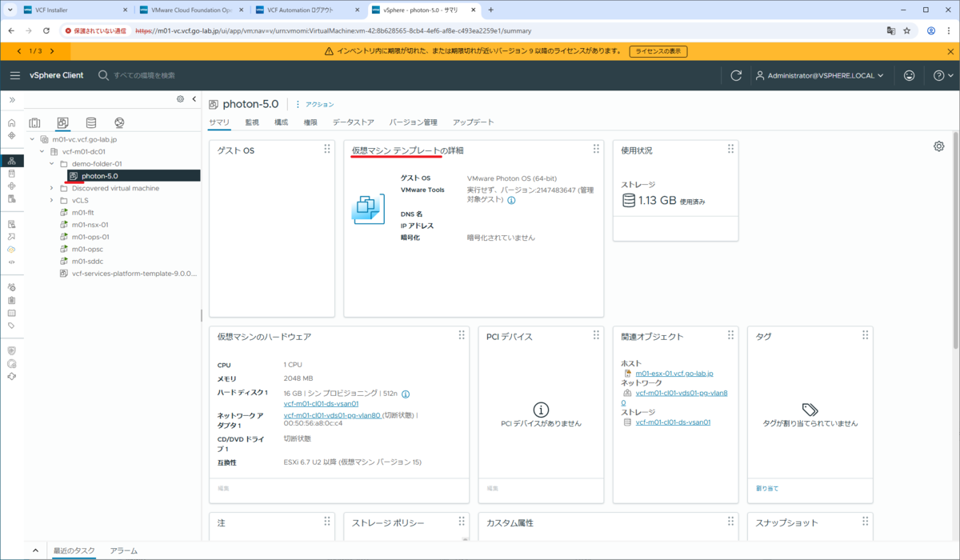The image size is (960, 560).
Task: Open Inventory icon in the sidebar
Action: click(11, 161)
